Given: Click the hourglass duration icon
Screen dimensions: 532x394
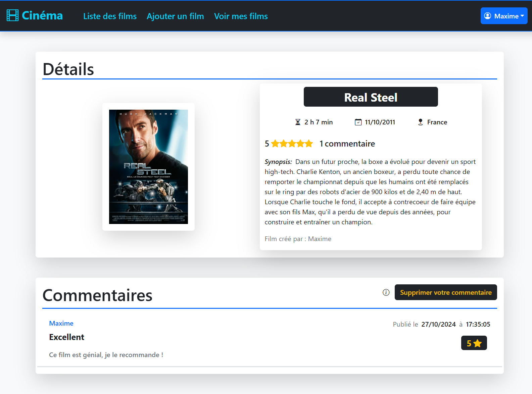Looking at the screenshot, I should click(x=298, y=122).
